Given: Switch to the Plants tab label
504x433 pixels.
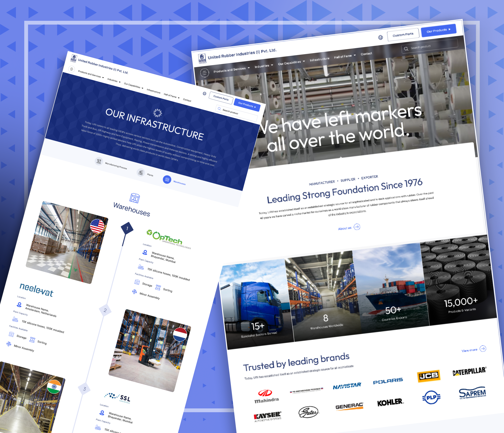Looking at the screenshot, I should [x=150, y=175].
